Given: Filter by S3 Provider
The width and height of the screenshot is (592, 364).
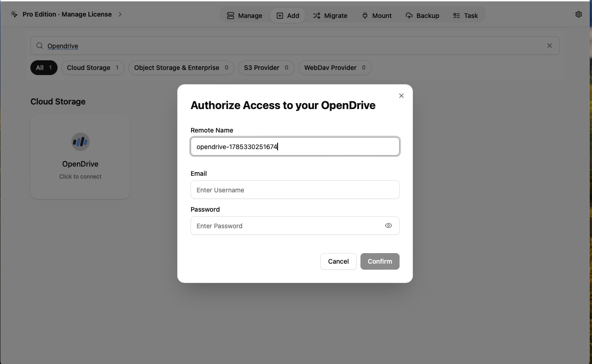Looking at the screenshot, I should tap(266, 68).
